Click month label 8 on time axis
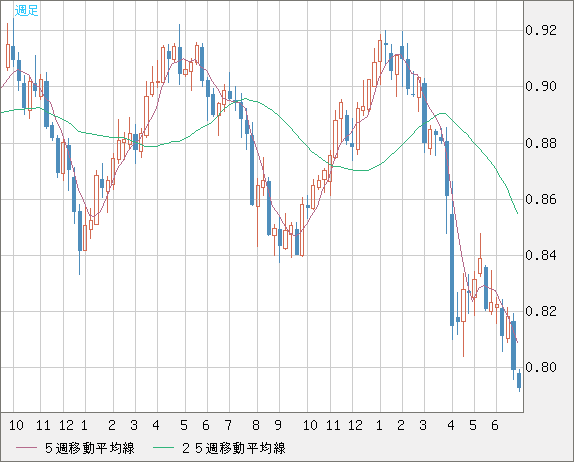 256,425
